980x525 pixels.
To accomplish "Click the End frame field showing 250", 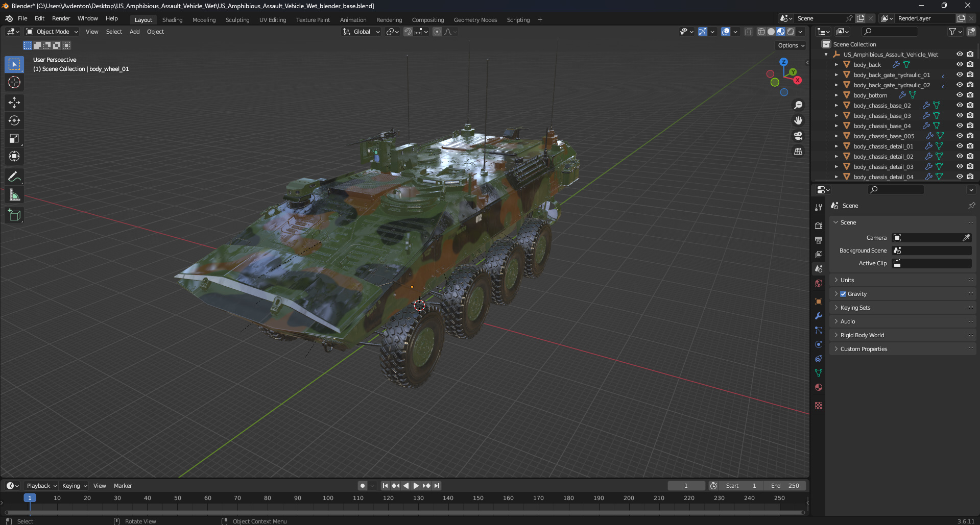I will pyautogui.click(x=785, y=486).
